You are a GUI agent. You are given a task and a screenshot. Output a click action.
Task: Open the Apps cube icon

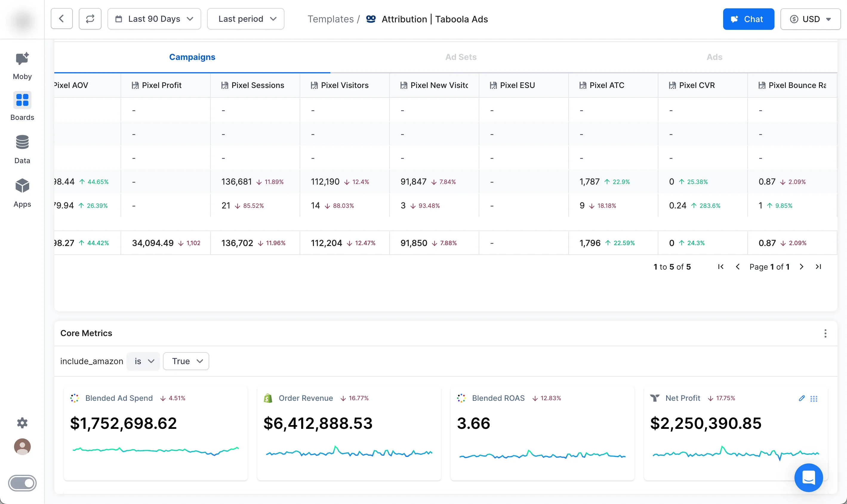click(x=22, y=186)
